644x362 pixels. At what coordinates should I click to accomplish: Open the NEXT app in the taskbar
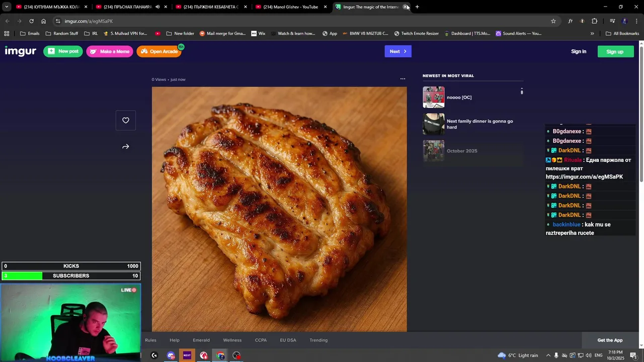pyautogui.click(x=187, y=355)
